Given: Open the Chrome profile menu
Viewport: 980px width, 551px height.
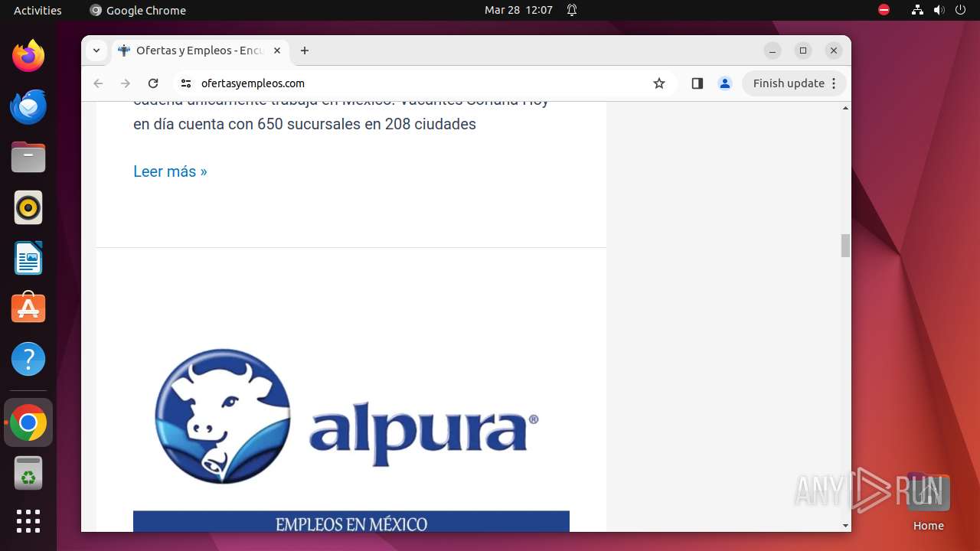Looking at the screenshot, I should [x=725, y=83].
